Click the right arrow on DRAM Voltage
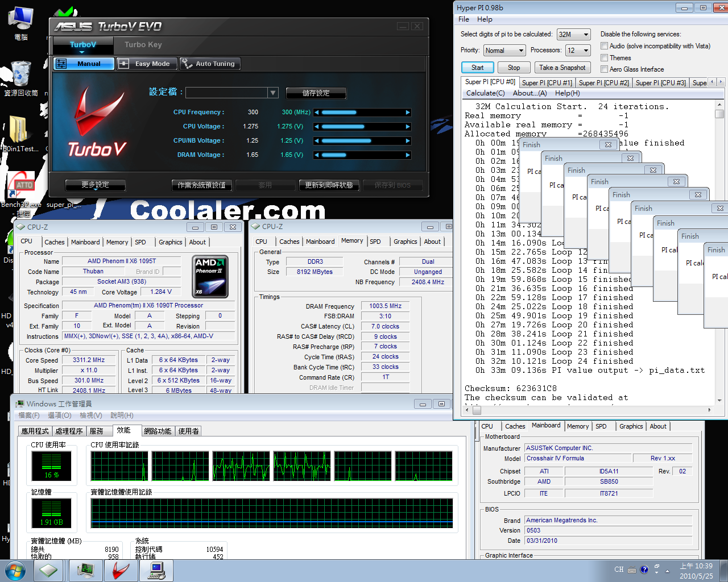728x582 pixels. (408, 155)
